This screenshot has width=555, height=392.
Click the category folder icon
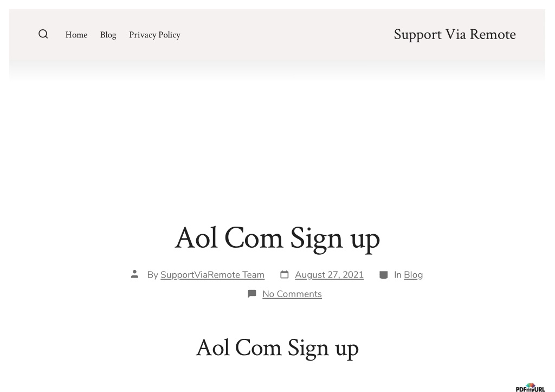(x=383, y=275)
